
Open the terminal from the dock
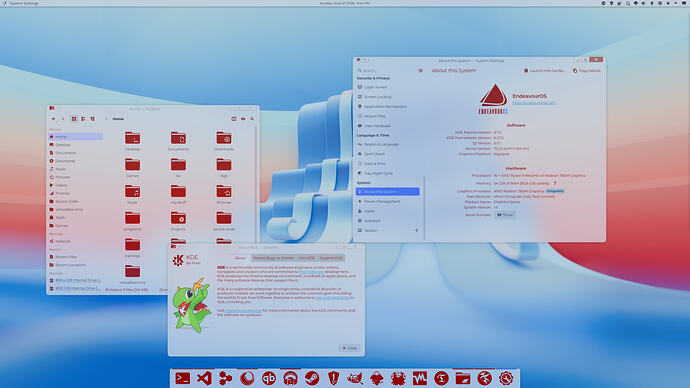click(x=183, y=378)
